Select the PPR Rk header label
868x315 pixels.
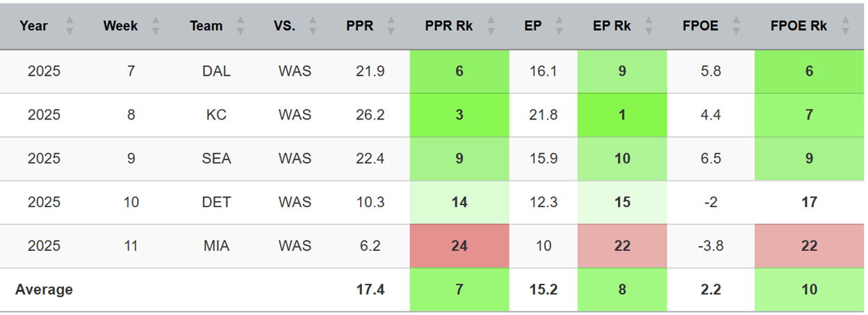click(x=449, y=26)
